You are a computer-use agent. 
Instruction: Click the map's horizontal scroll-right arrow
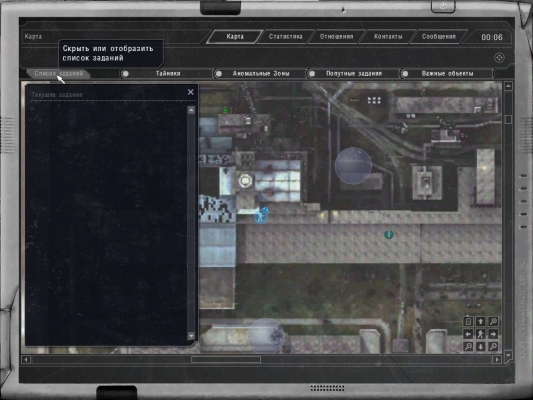497,359
